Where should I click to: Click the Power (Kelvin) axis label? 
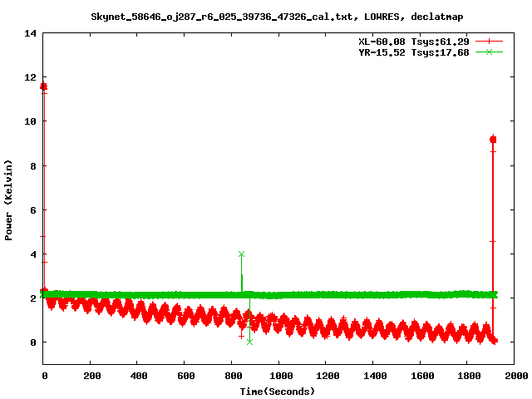pos(8,200)
